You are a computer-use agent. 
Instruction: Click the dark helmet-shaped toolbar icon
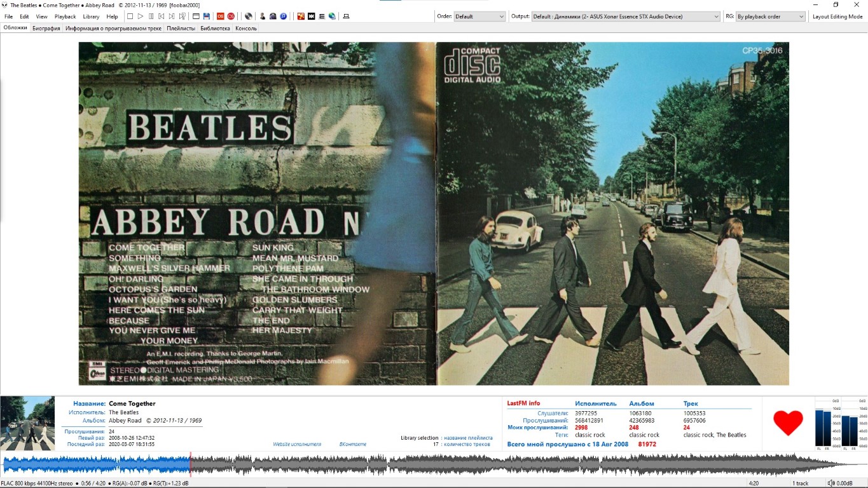273,17
